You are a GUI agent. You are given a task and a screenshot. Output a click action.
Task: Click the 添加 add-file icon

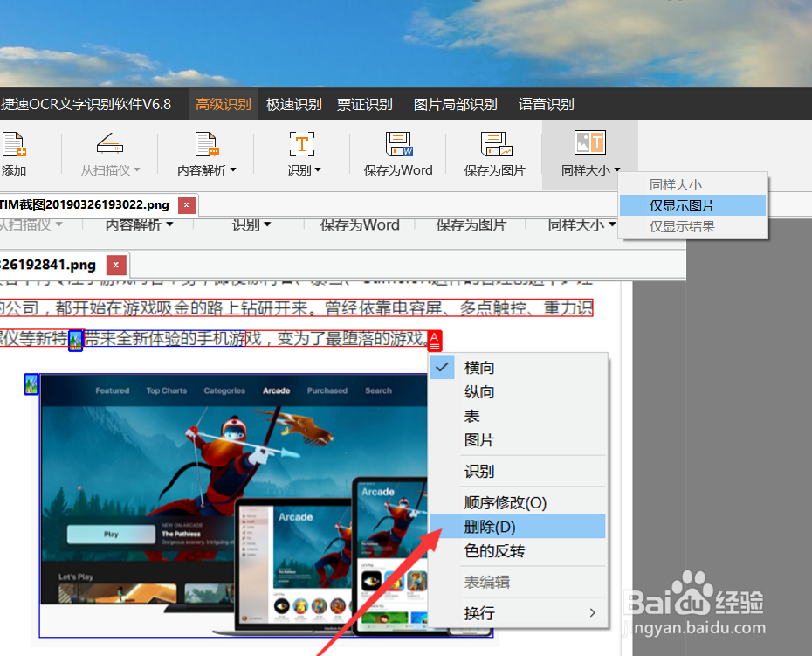(x=14, y=144)
